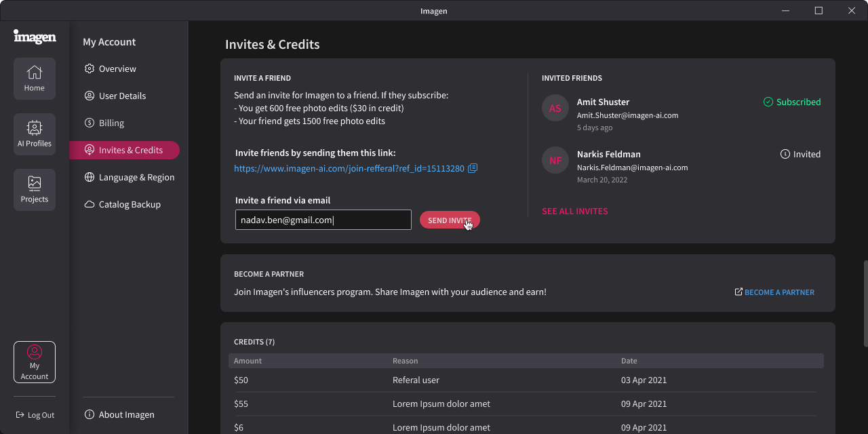Click the Referal user reason cell
The width and height of the screenshot is (868, 434).
pyautogui.click(x=416, y=380)
